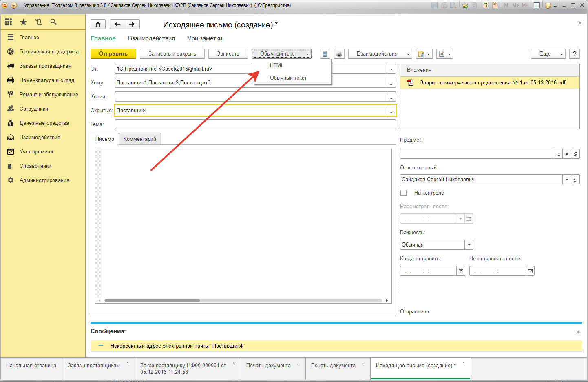The image size is (588, 382).
Task: Open 'Техническая поддержка' in the sidebar
Action: [49, 52]
